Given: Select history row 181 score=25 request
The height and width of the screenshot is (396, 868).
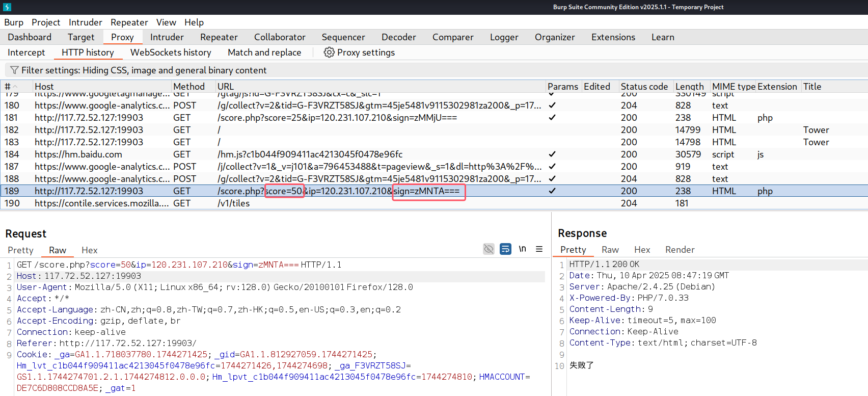Looking at the screenshot, I should pos(434,118).
